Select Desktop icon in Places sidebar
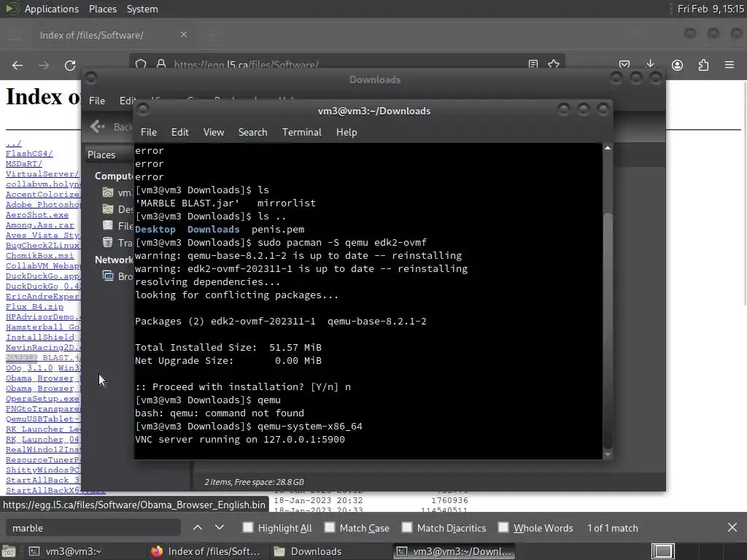747x560 pixels. click(x=108, y=209)
